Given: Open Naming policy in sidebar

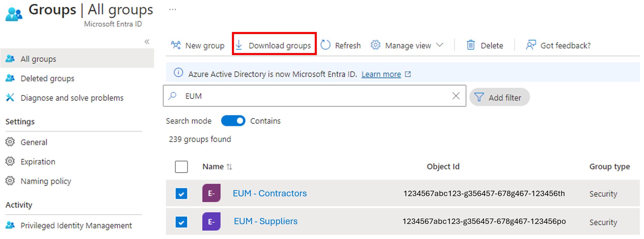Looking at the screenshot, I should (46, 181).
